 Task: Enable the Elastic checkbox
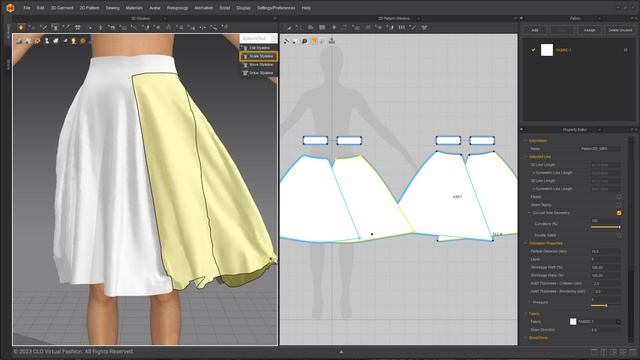[619, 197]
